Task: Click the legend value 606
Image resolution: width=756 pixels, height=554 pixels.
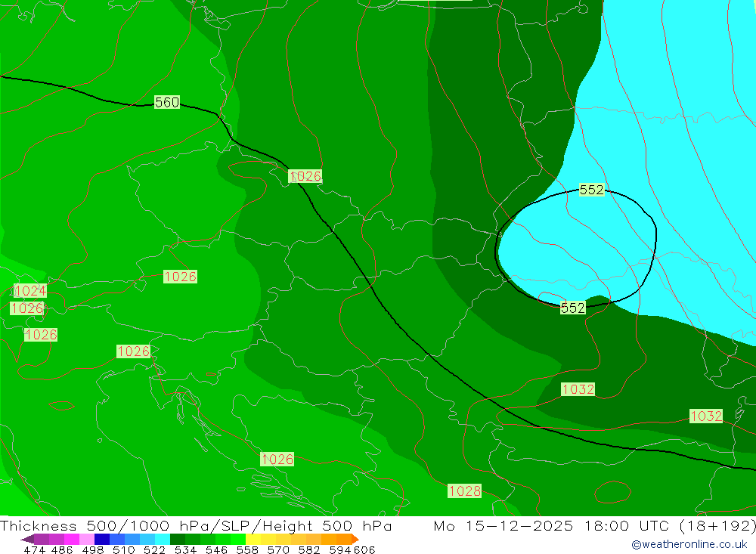Action: pos(364,550)
